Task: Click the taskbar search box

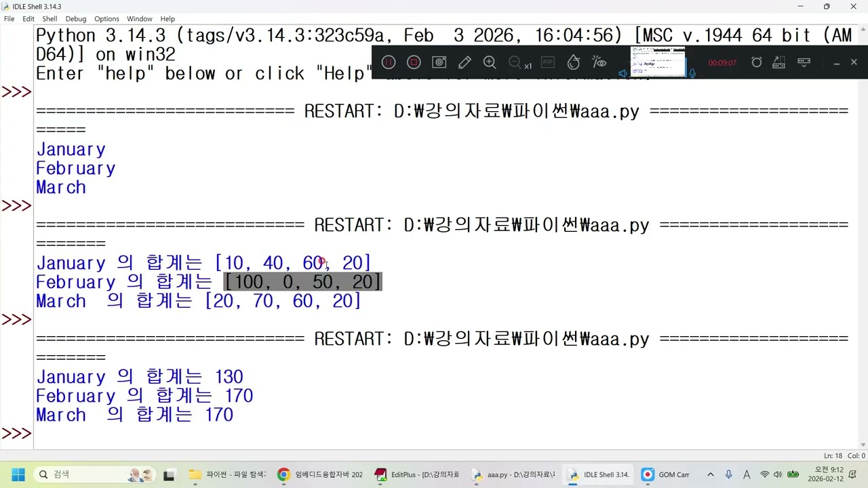Action: pyautogui.click(x=94, y=474)
